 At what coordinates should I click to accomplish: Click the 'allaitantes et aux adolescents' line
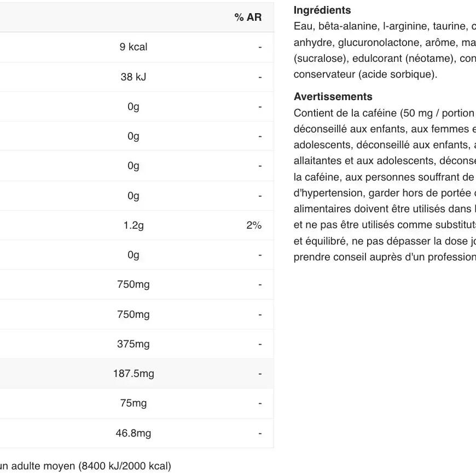click(x=384, y=161)
